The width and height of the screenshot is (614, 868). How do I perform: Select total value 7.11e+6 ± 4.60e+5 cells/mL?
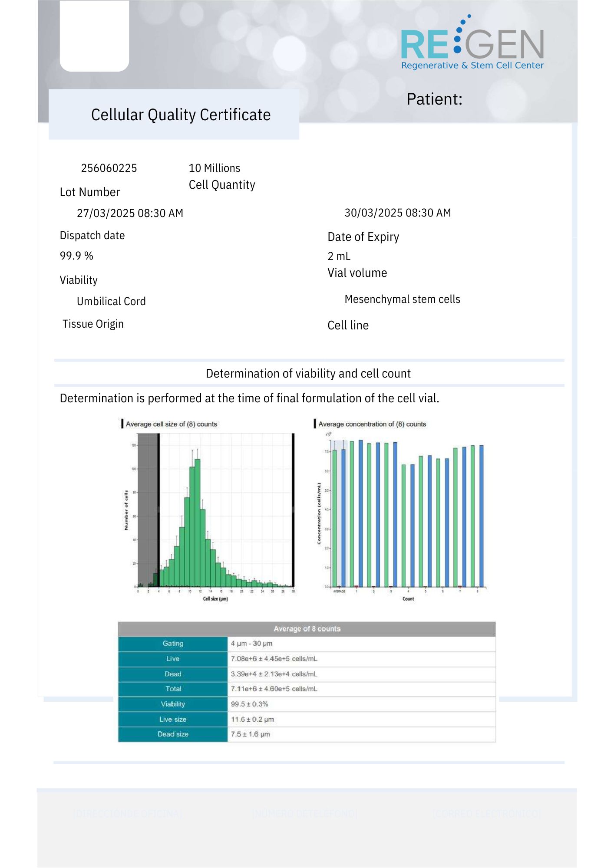tap(274, 689)
